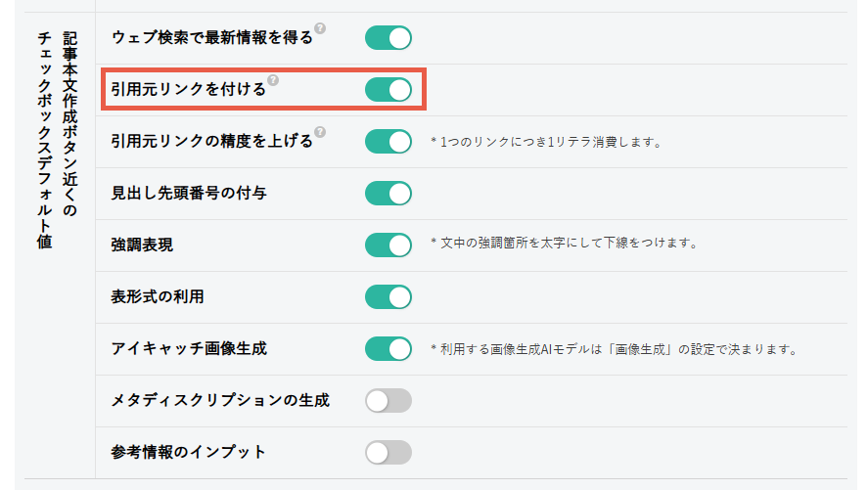Image resolution: width=868 pixels, height=490 pixels.
Task: Turn off 表形式の利用 toggle
Action: [x=388, y=297]
